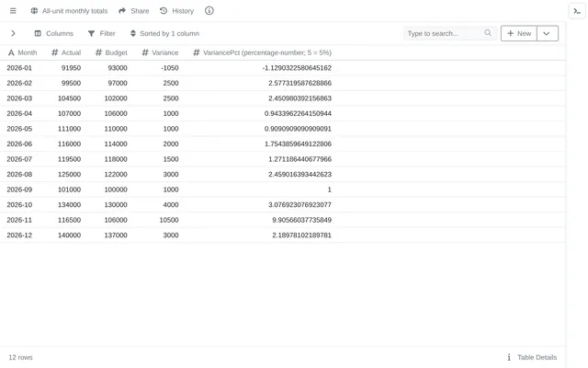Open the Table Details label
Viewport: 588px width, 368px height.
(x=537, y=357)
